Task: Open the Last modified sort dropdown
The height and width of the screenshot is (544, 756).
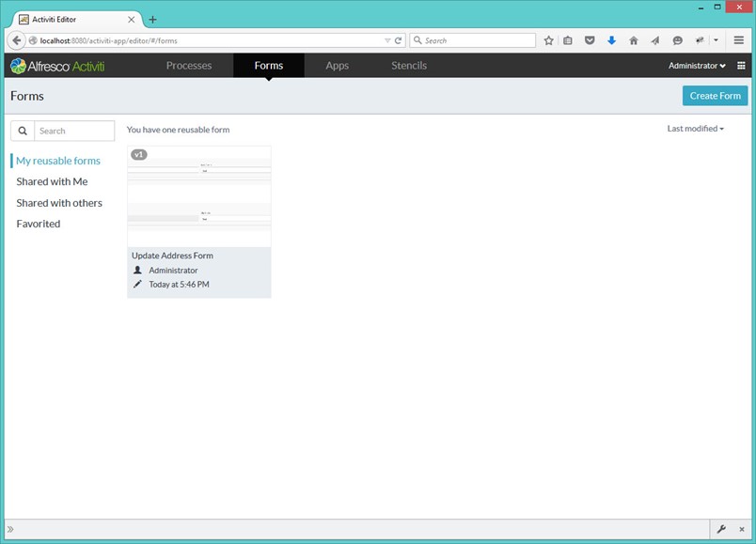Action: pos(694,129)
